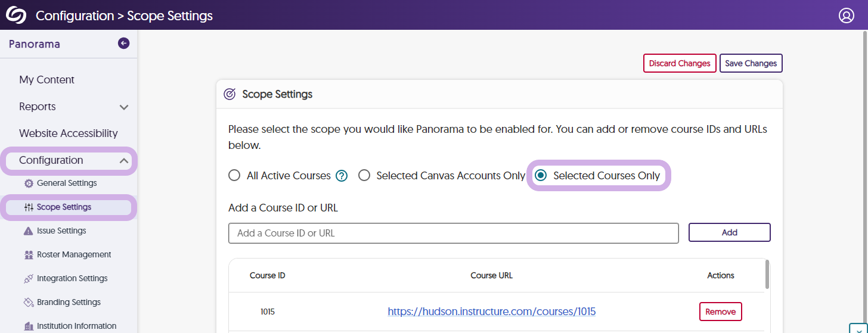Click the help icon beside All Active Courses
868x333 pixels.
[341, 176]
